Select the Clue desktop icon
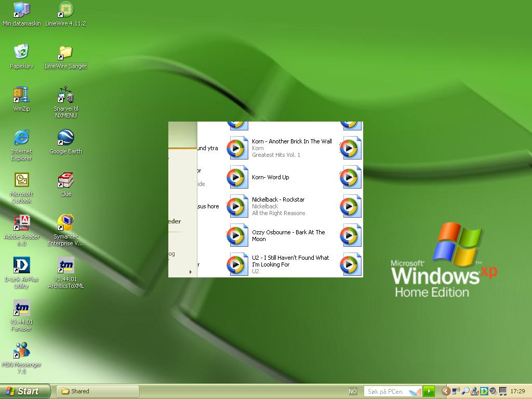The height and width of the screenshot is (399, 532). click(x=65, y=181)
